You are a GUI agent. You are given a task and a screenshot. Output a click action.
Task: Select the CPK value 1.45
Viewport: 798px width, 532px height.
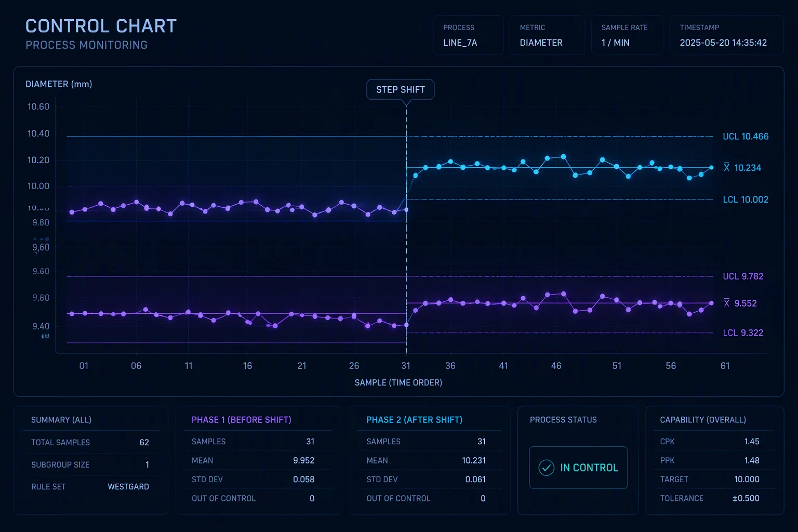tap(752, 442)
